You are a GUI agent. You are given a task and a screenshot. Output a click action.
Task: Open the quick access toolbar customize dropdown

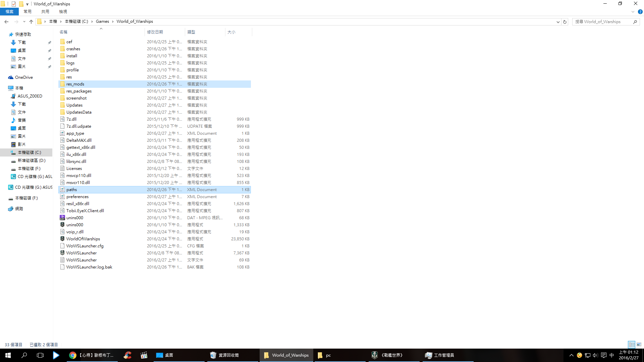pos(27,4)
